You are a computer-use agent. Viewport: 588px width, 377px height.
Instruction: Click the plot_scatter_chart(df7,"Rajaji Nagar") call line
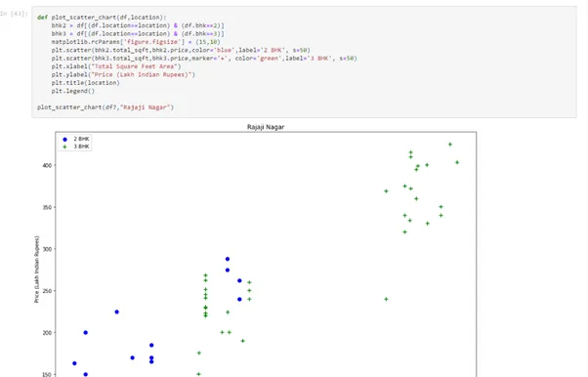click(105, 107)
